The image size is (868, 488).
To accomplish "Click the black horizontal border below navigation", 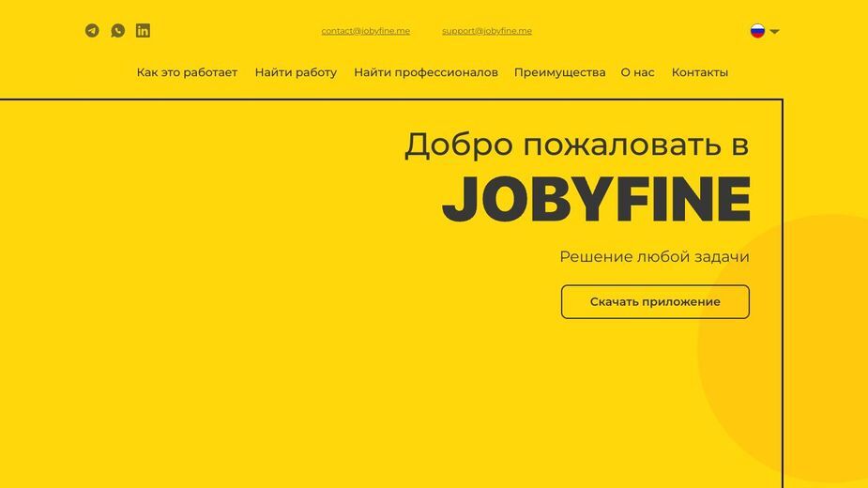I will coord(391,99).
